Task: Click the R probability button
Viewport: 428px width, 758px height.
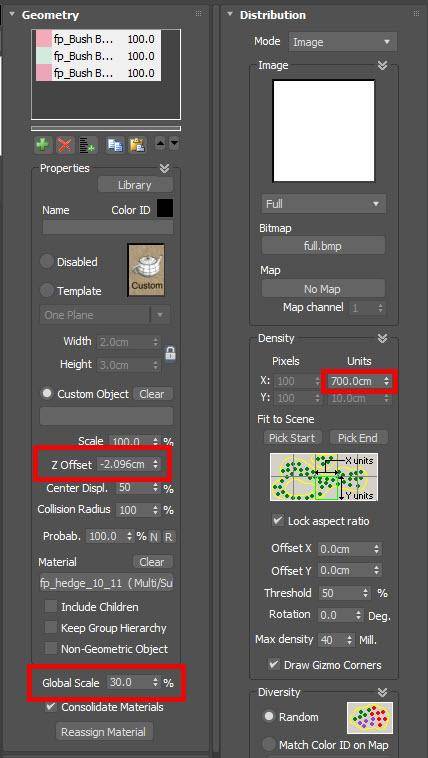Action: pos(168,537)
